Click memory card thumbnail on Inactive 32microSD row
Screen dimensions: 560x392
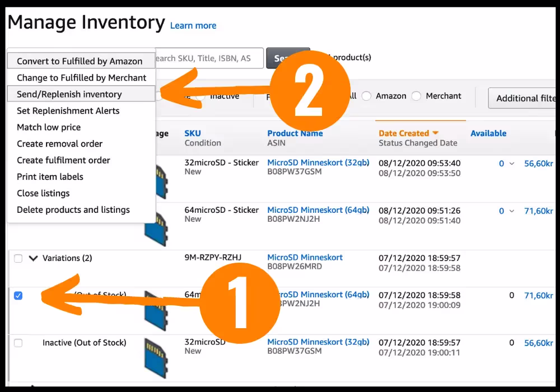(x=156, y=358)
